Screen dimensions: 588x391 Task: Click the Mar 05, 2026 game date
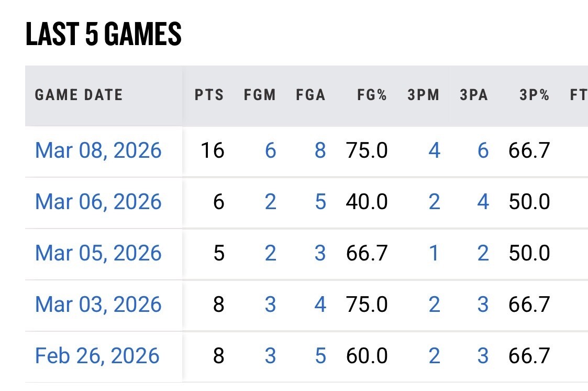pyautogui.click(x=98, y=254)
